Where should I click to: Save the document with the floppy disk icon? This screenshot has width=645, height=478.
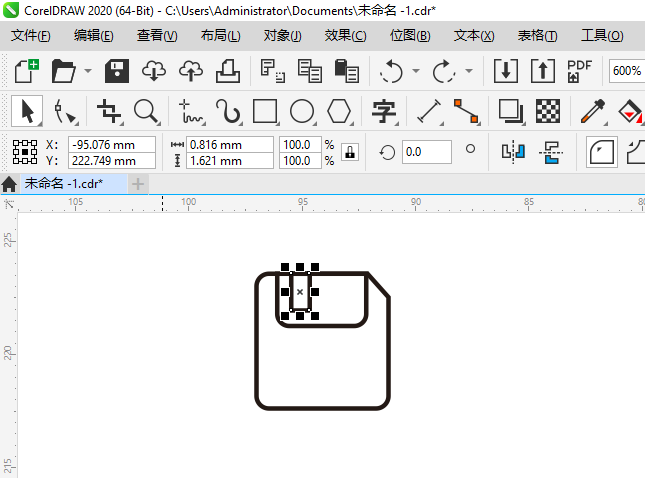117,71
